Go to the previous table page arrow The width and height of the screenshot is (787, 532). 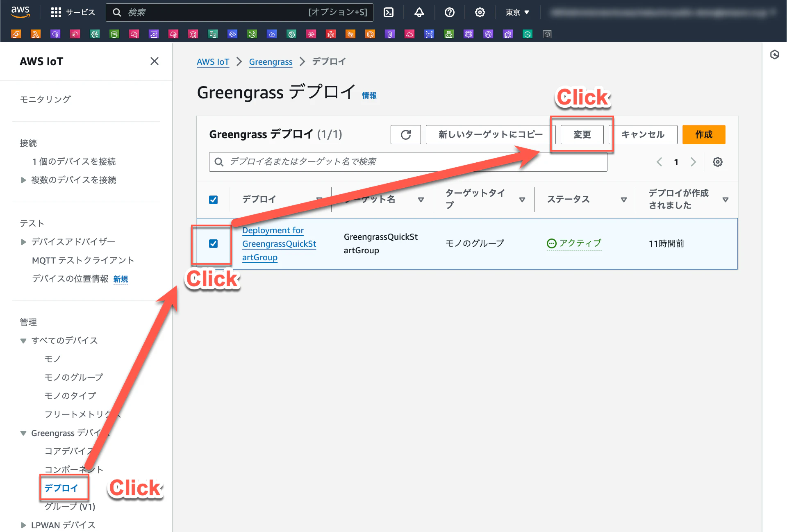click(659, 162)
